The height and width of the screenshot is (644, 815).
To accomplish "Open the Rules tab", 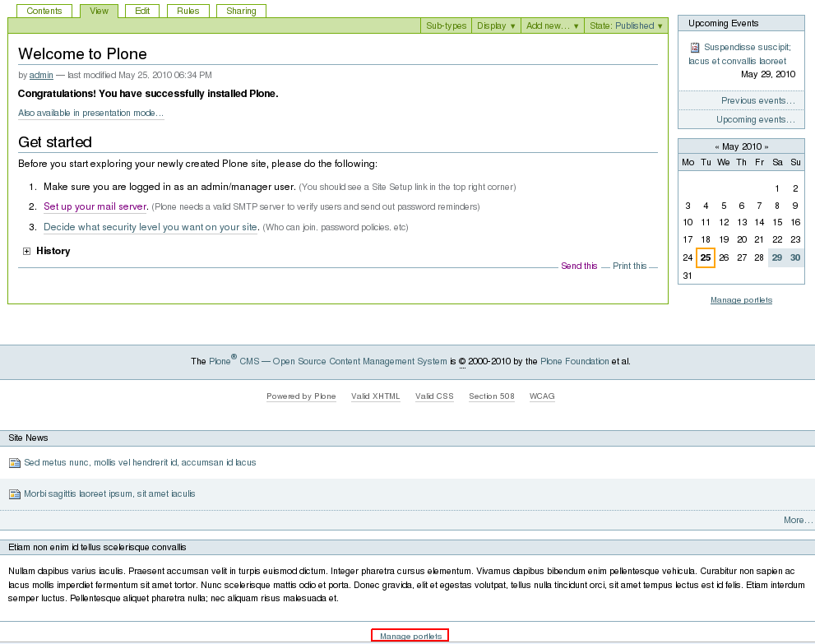I will tap(188, 11).
